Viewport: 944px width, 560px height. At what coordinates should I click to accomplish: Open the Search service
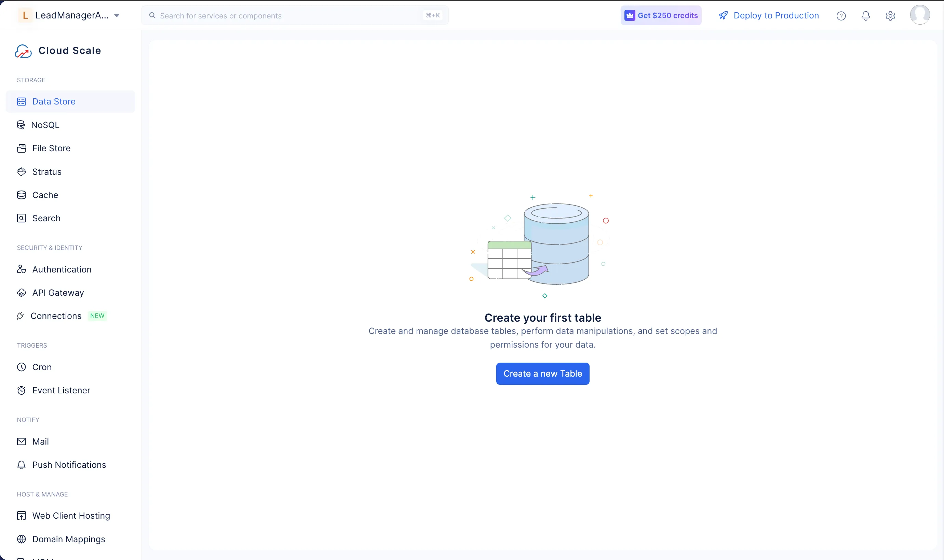(x=46, y=218)
